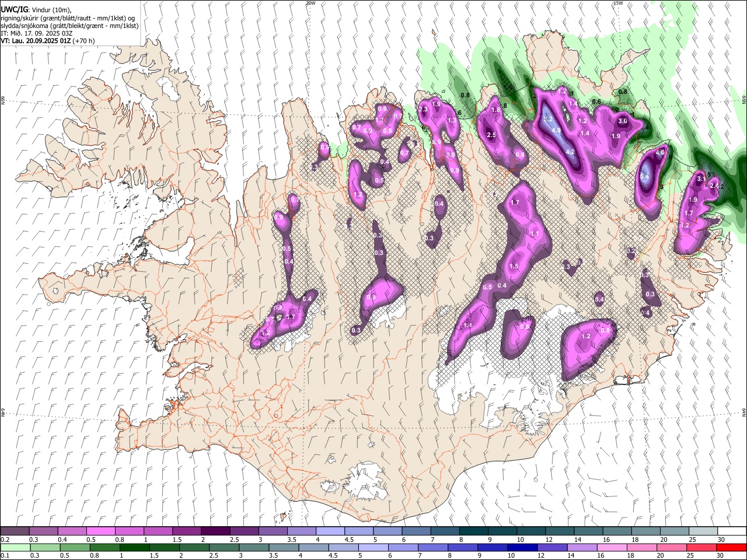
Task: Pick the white 30 swatch in the snow legend
Action: (732, 531)
